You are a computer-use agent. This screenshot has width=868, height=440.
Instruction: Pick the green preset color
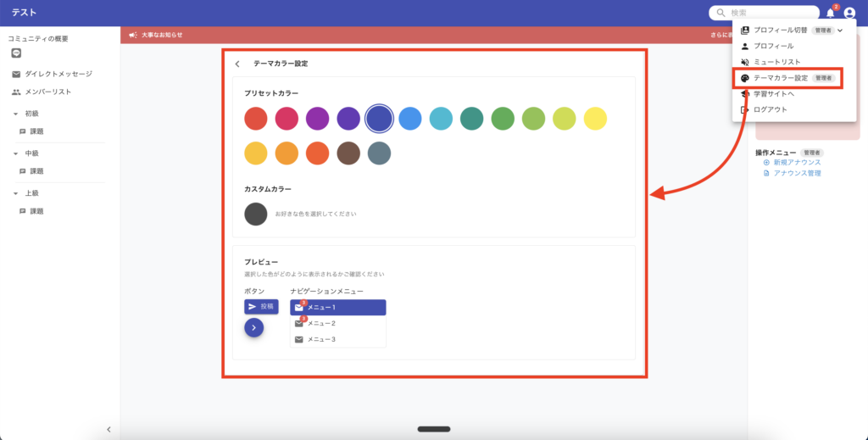click(503, 119)
